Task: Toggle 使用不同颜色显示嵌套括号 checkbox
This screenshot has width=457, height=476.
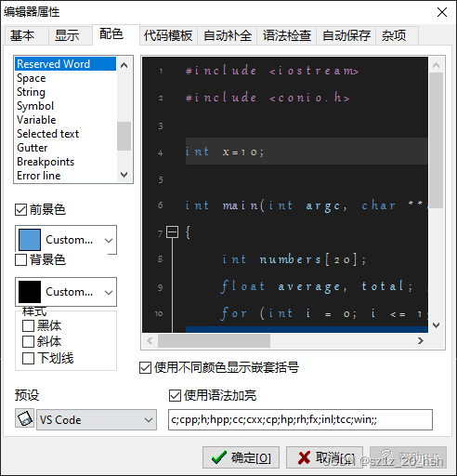Action: (x=145, y=368)
